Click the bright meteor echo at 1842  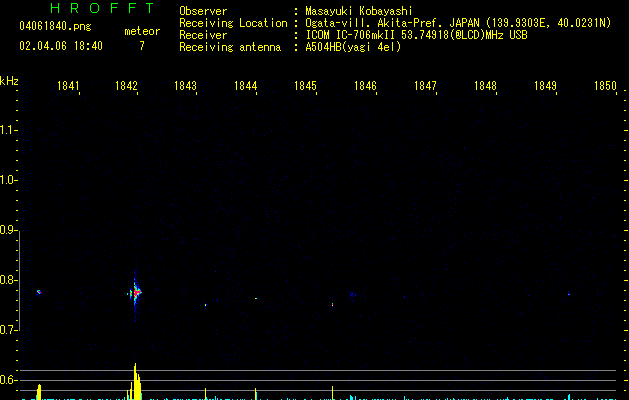point(136,293)
